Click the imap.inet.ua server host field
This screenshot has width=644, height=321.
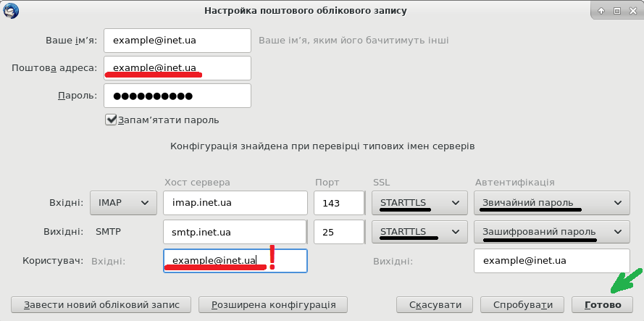coord(235,203)
